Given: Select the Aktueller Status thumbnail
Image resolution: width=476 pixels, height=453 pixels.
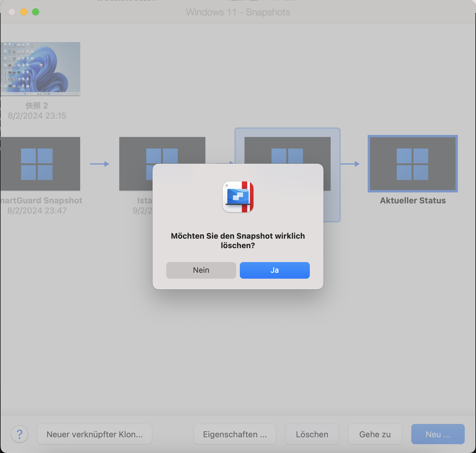Looking at the screenshot, I should tap(412, 164).
